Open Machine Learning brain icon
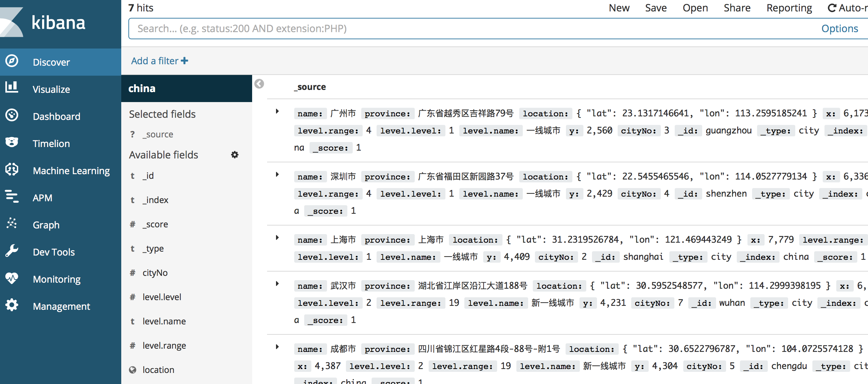This screenshot has height=384, width=868. (12, 169)
